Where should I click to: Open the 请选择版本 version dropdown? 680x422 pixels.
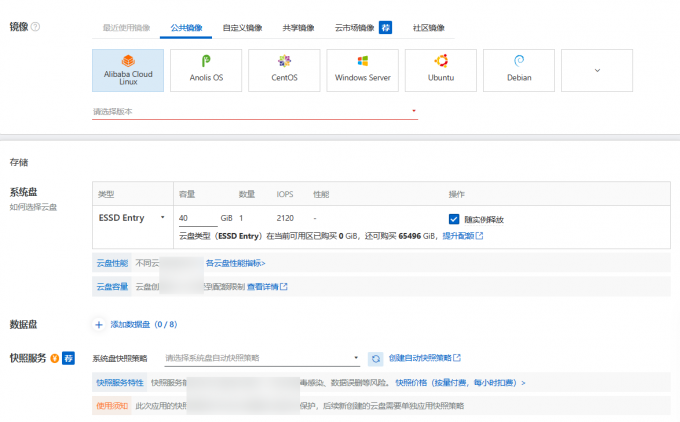255,111
